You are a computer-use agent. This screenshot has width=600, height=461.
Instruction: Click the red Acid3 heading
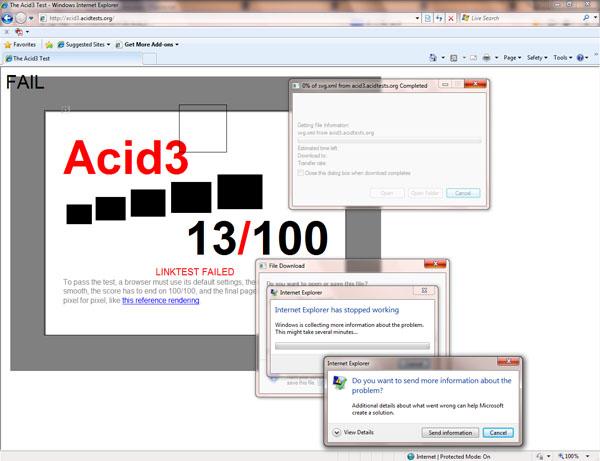coord(126,157)
